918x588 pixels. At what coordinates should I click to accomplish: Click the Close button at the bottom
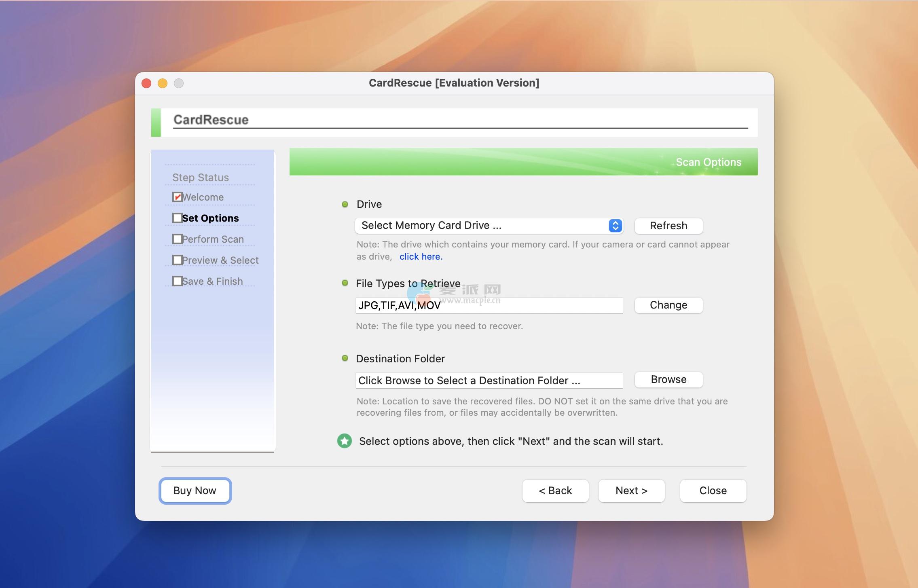[x=713, y=491]
